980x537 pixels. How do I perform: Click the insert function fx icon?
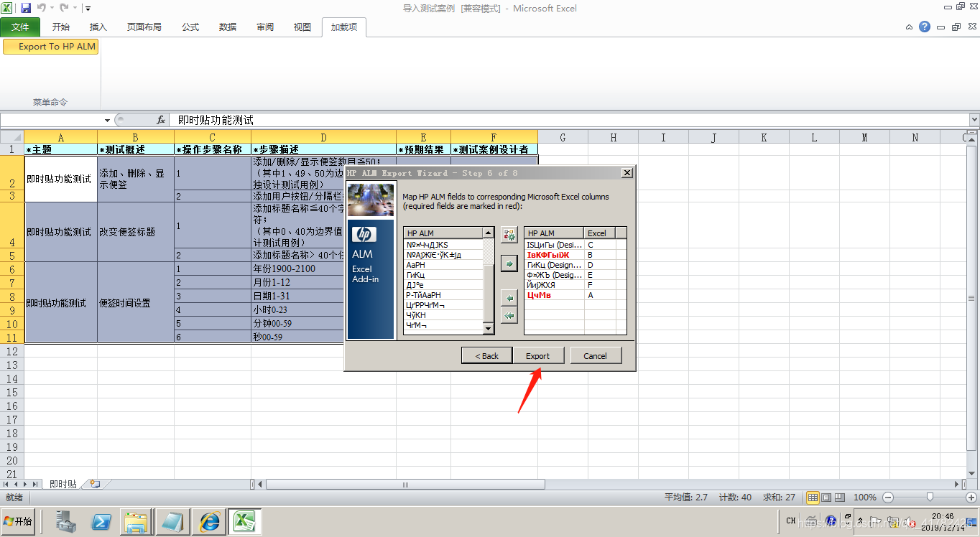click(x=161, y=120)
